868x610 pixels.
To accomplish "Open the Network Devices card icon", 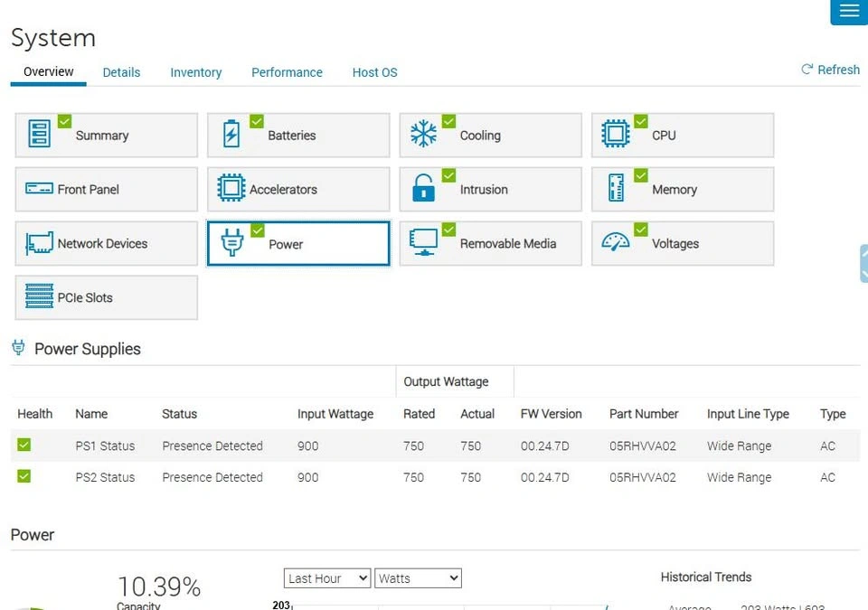I will [39, 243].
